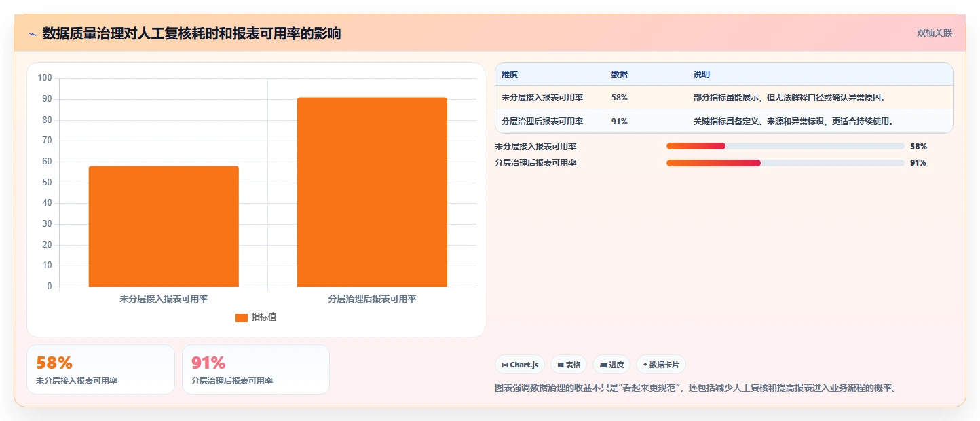
Task: Click the 58% progress bar
Action: tap(785, 146)
